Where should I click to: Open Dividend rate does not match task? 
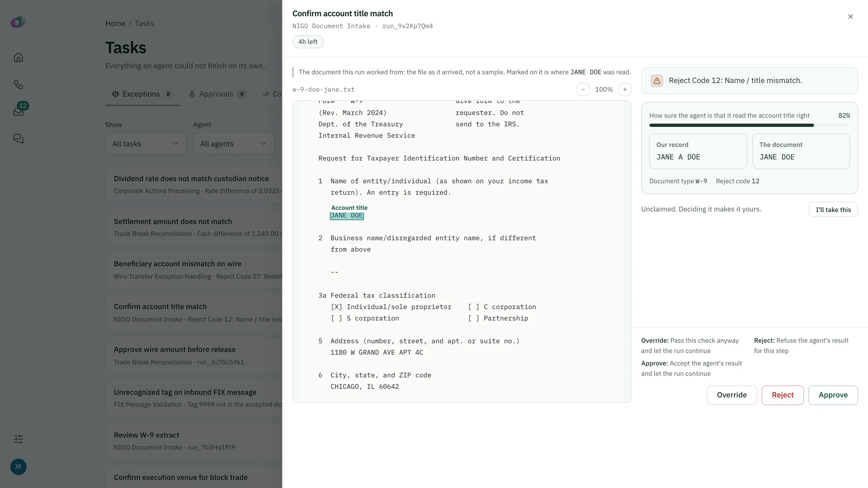[194, 184]
